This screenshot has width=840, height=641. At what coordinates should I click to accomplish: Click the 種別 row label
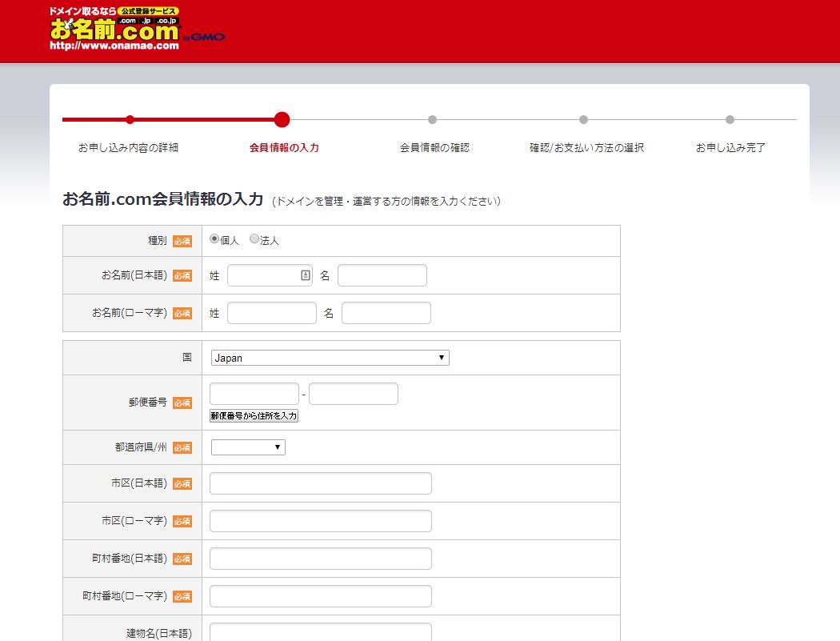click(158, 241)
